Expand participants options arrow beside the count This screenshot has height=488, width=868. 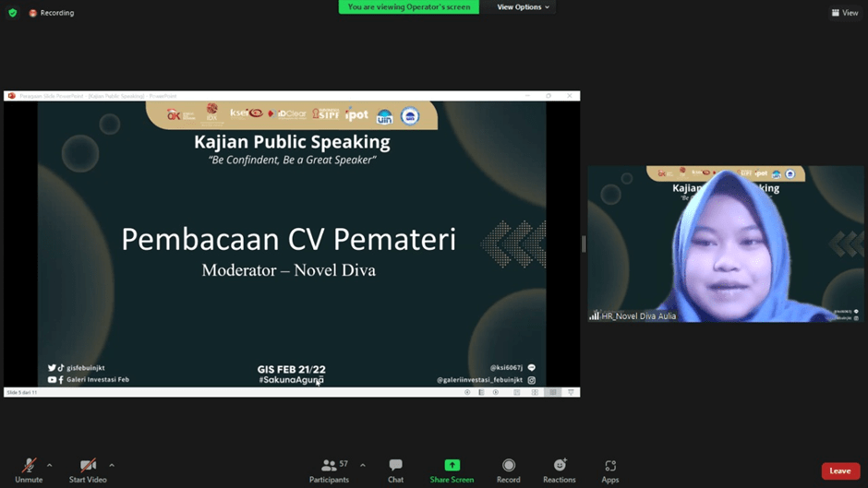[x=362, y=465]
